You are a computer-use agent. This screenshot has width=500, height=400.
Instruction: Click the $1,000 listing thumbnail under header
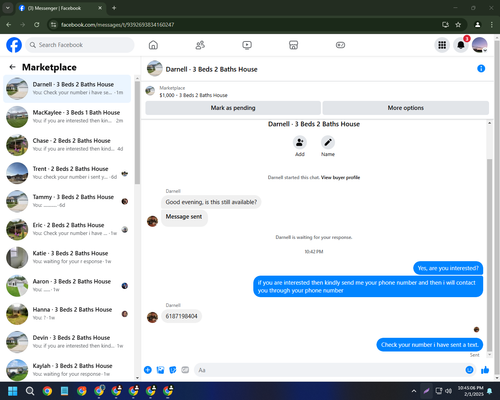pos(150,91)
